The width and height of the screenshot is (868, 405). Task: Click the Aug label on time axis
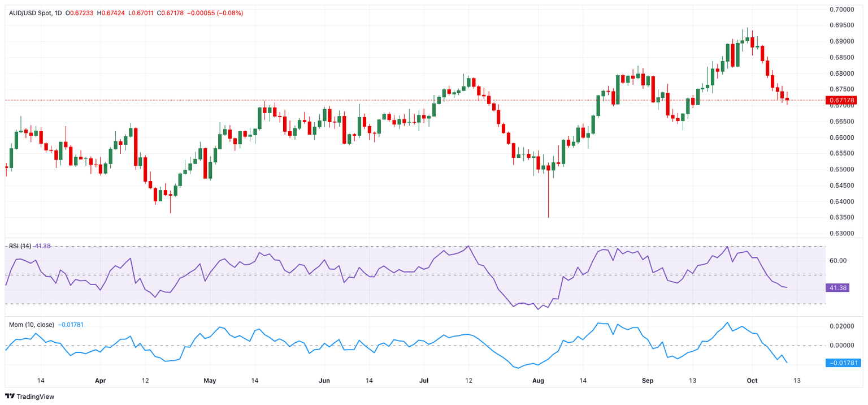point(538,381)
